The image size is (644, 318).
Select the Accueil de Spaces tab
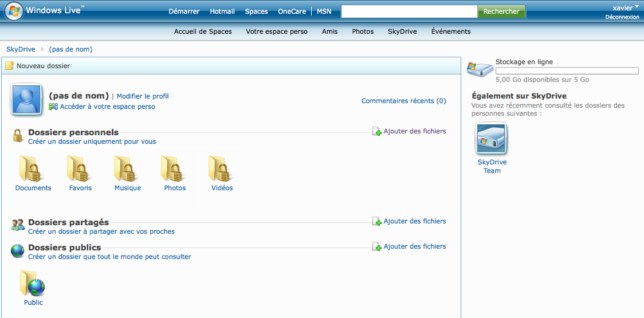click(x=203, y=31)
